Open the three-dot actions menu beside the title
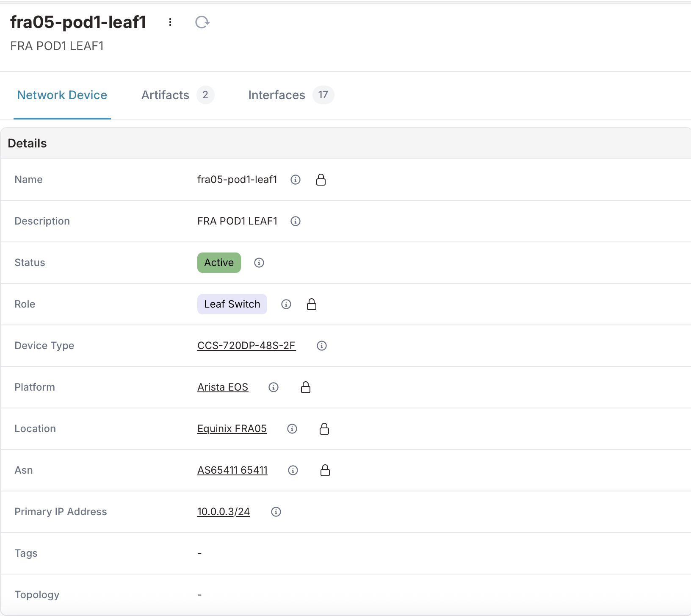This screenshot has height=616, width=691. 170,22
